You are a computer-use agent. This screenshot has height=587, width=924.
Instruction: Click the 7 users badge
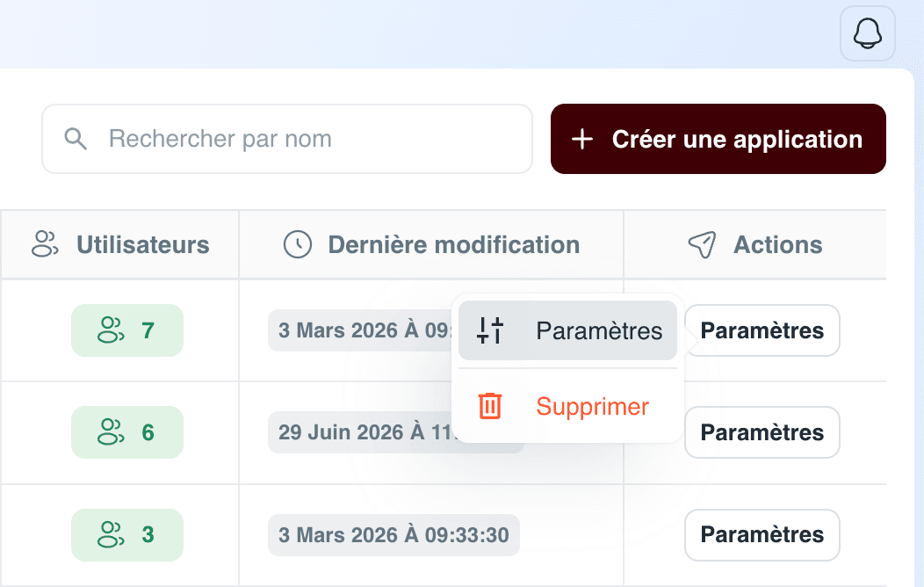127,330
